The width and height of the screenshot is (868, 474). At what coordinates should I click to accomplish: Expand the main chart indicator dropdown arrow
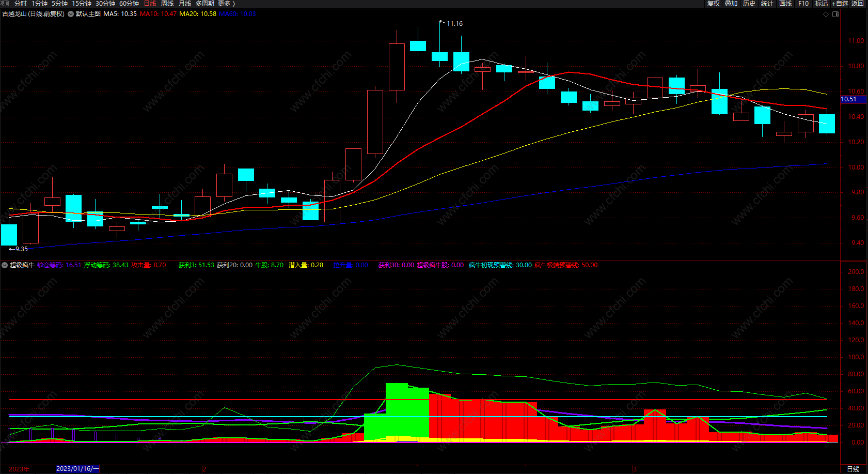point(71,14)
